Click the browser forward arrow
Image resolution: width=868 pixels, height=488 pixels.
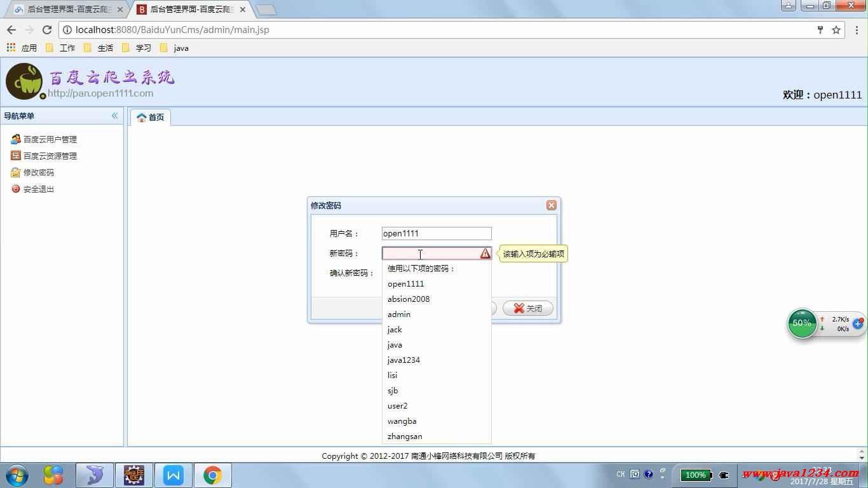[29, 30]
